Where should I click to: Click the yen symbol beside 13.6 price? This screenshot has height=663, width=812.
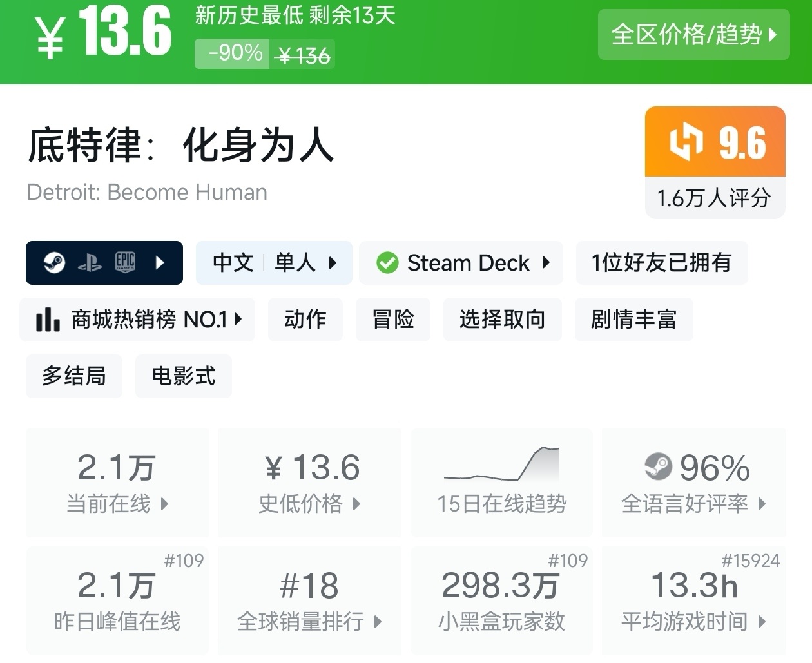click(x=50, y=37)
